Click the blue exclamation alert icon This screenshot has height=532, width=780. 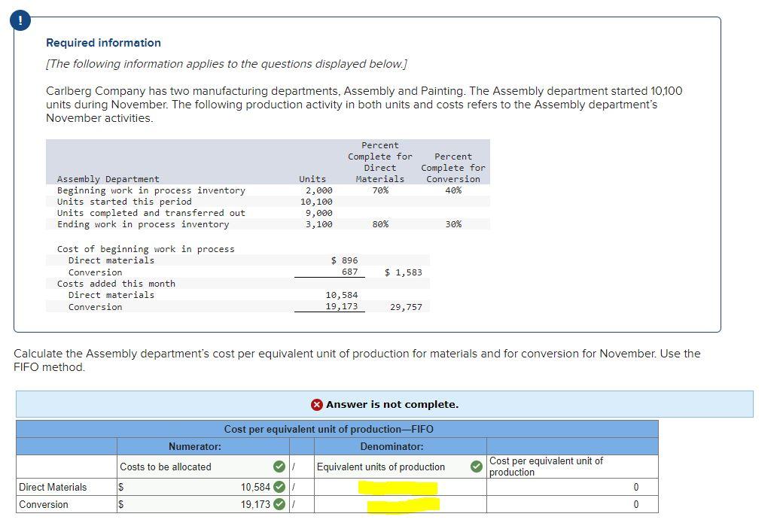(19, 20)
